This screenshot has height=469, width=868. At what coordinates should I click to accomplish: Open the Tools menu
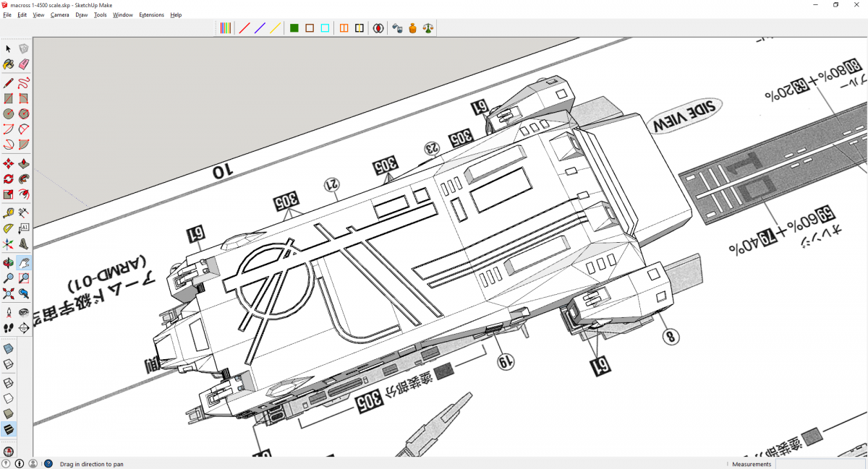101,14
